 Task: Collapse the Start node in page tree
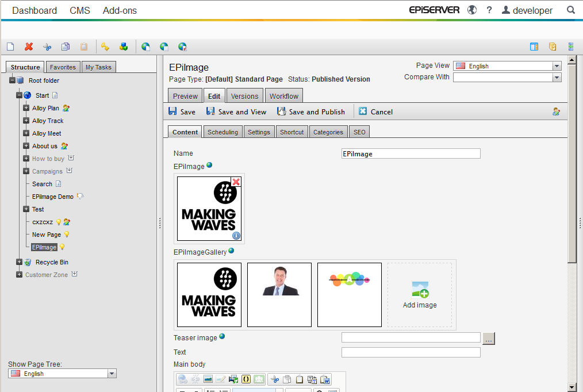pos(19,95)
